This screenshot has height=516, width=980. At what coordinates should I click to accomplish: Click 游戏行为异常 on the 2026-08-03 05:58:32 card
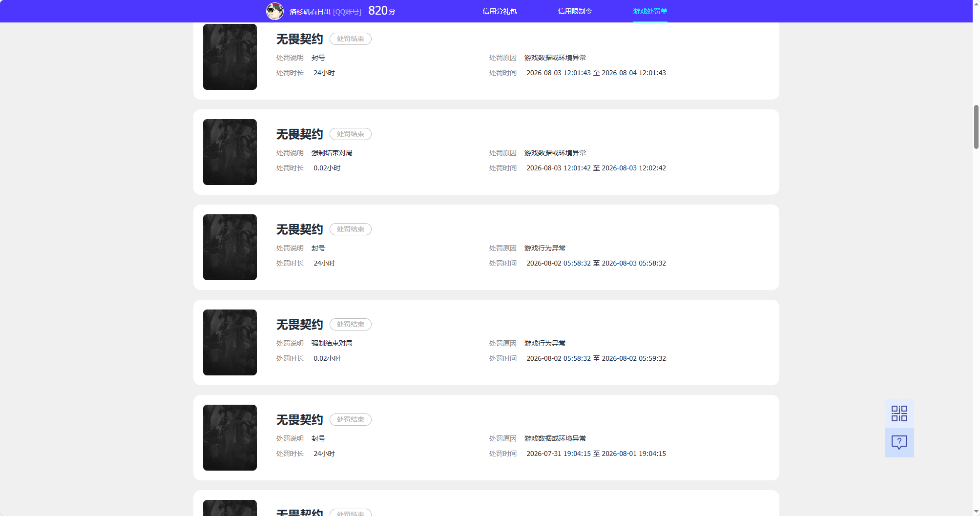pyautogui.click(x=545, y=248)
